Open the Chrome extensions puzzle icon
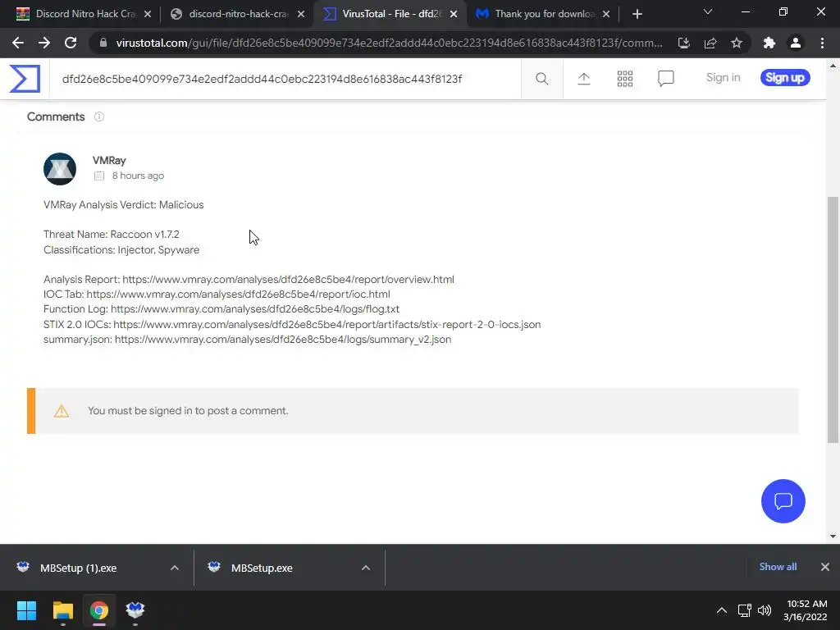The width and height of the screenshot is (840, 630). (769, 43)
